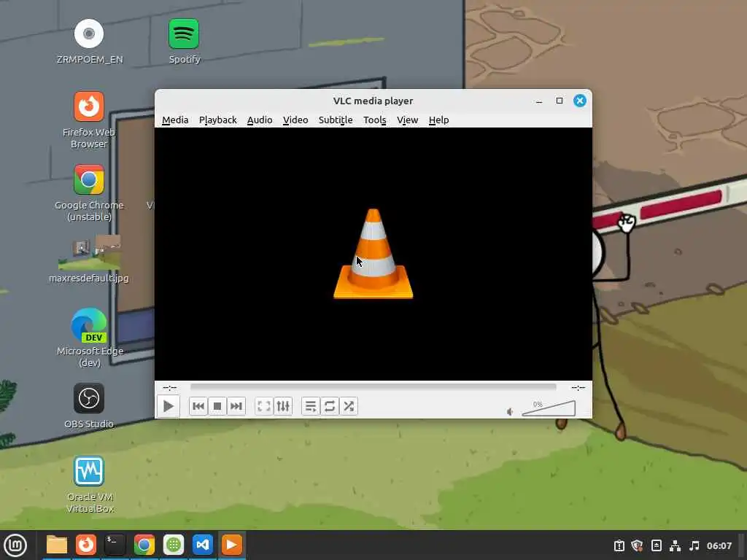This screenshot has height=560, width=747.
Task: Open the shield update manager tray icon
Action: click(638, 545)
